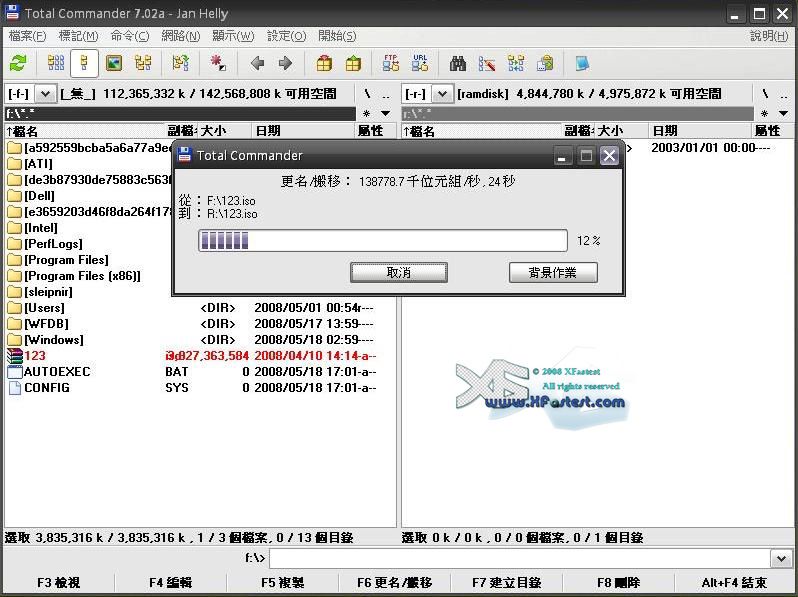Open the directory tree view icon
Image resolution: width=798 pixels, height=597 pixels.
coord(143,63)
